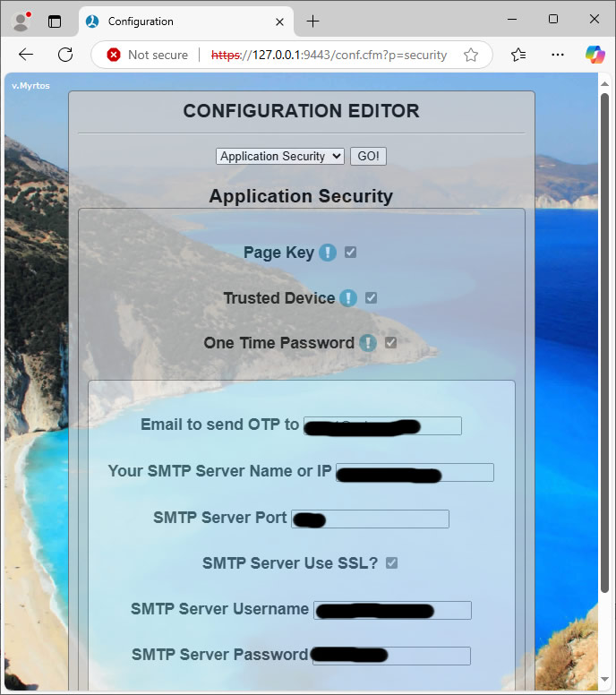This screenshot has height=695, width=616.
Task: Minimize the browser window
Action: (x=512, y=19)
